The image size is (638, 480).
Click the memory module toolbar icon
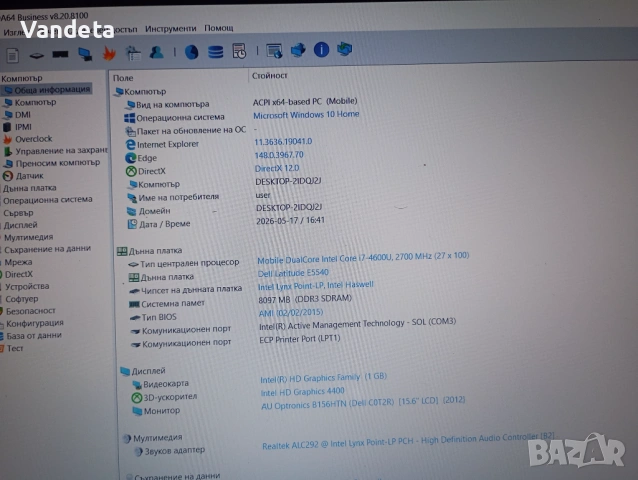[x=60, y=54]
